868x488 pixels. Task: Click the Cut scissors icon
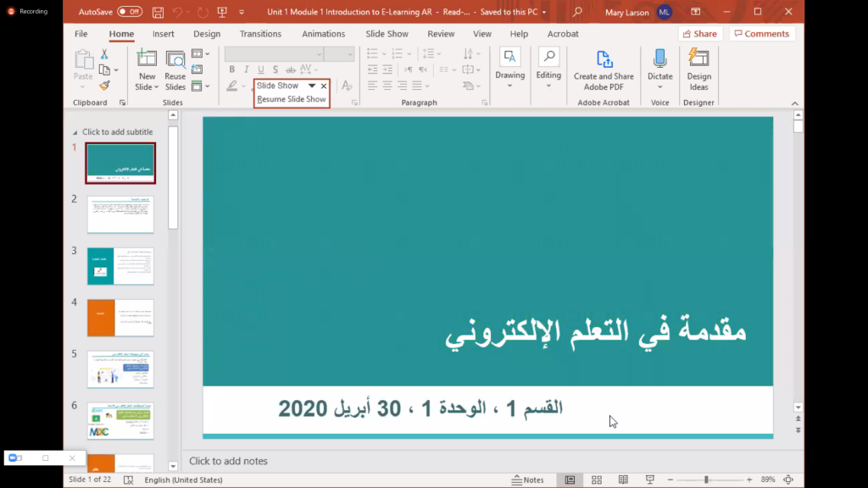point(104,54)
